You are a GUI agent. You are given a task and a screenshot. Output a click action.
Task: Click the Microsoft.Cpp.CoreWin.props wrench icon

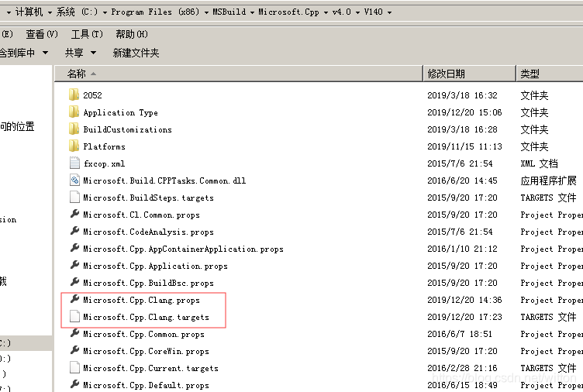[74, 350]
